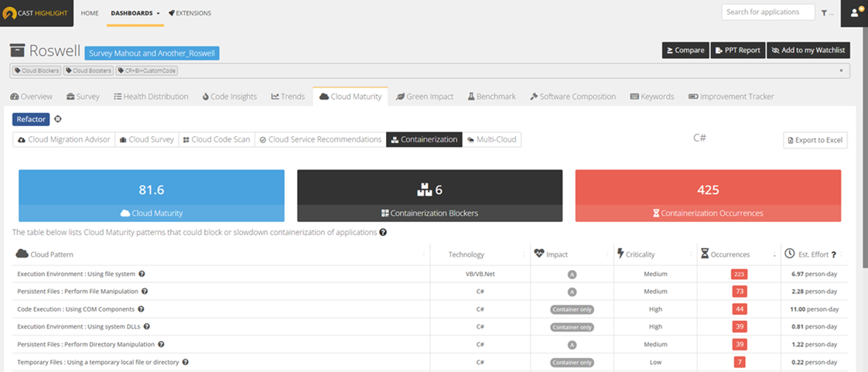Sort table by Criticality column
This screenshot has height=372, width=868.
[x=641, y=254]
